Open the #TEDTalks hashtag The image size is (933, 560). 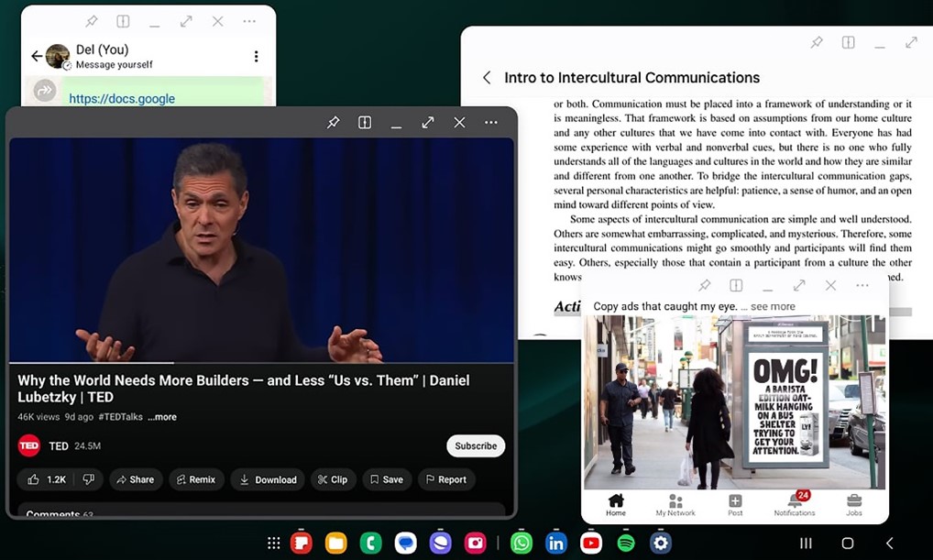[x=121, y=417]
